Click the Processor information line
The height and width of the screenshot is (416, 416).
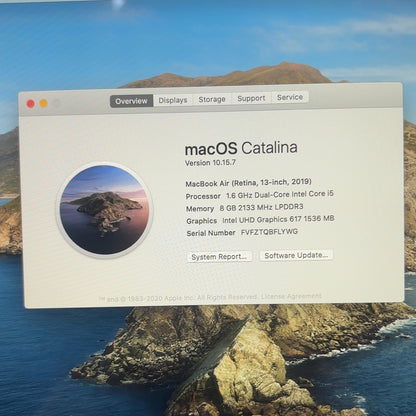pyautogui.click(x=260, y=195)
